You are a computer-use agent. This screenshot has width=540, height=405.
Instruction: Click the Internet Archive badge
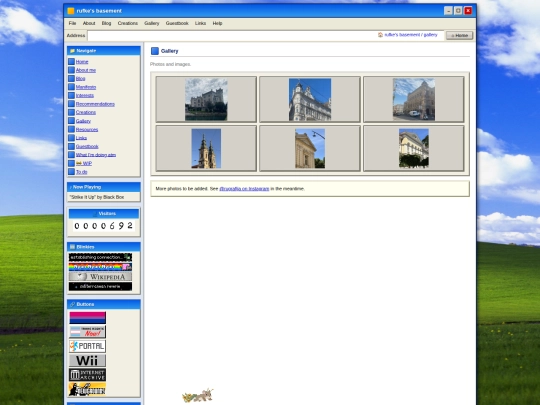tap(87, 375)
